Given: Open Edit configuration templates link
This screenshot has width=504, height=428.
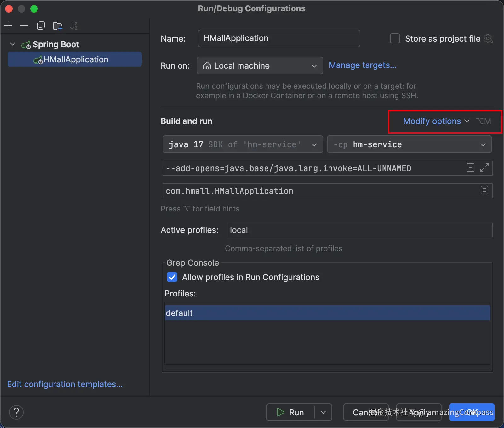Looking at the screenshot, I should point(65,384).
